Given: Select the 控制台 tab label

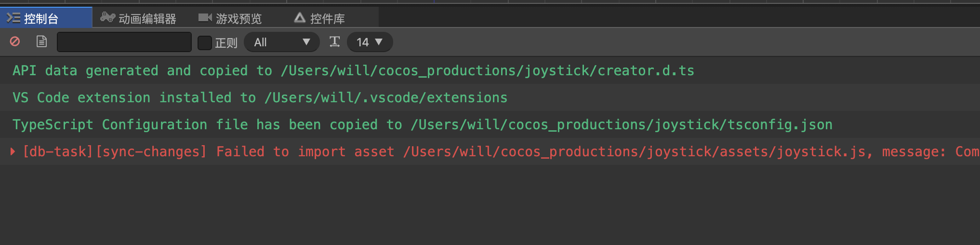Looking at the screenshot, I should click(41, 19).
